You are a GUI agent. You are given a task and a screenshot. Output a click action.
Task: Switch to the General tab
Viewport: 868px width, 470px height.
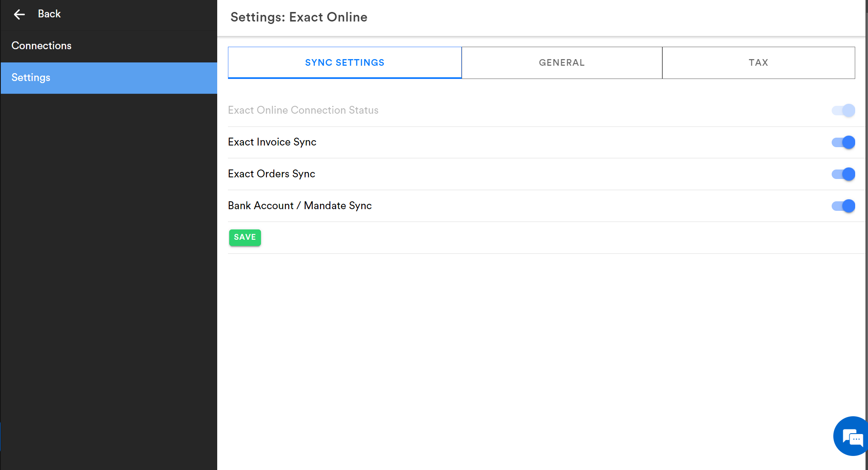562,63
